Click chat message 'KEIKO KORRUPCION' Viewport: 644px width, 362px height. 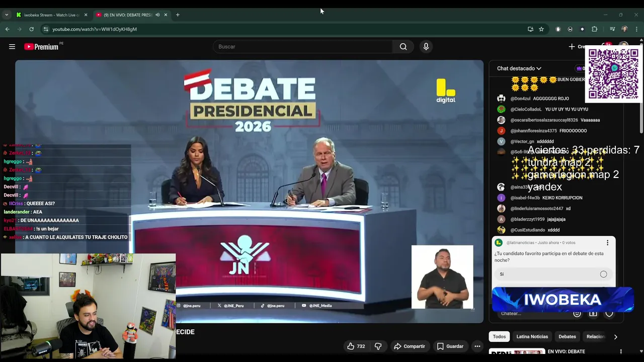pyautogui.click(x=562, y=198)
